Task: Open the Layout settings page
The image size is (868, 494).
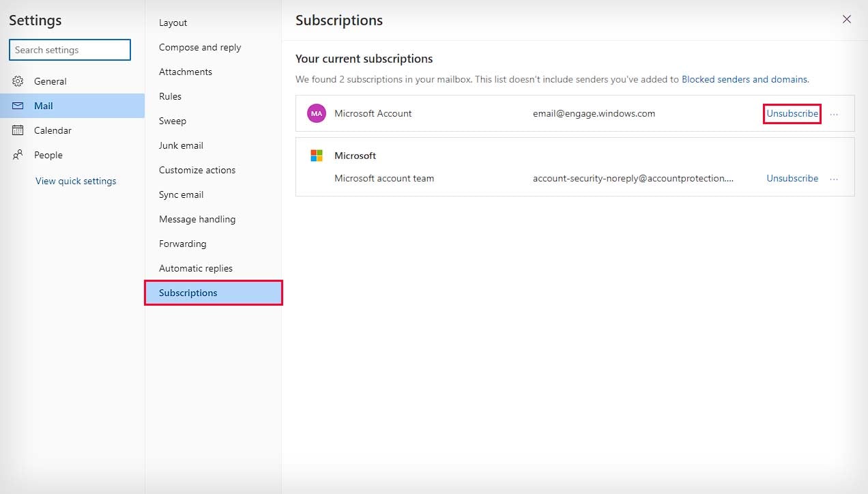Action: (x=173, y=23)
